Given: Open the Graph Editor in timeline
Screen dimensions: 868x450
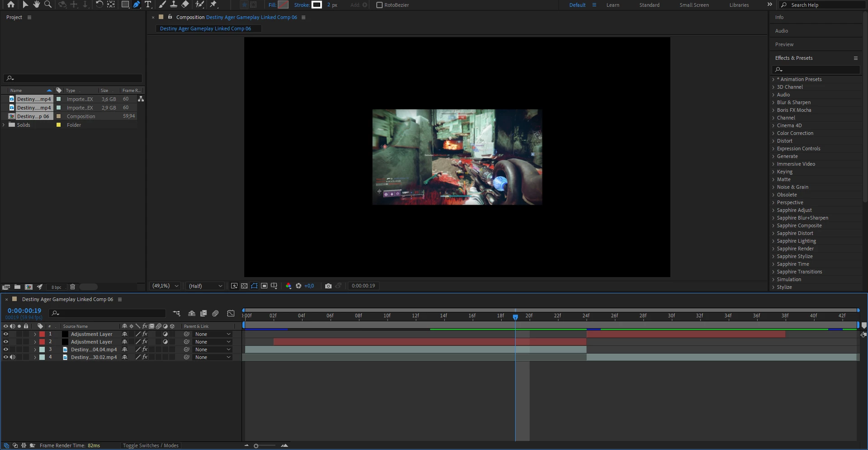Looking at the screenshot, I should (231, 313).
